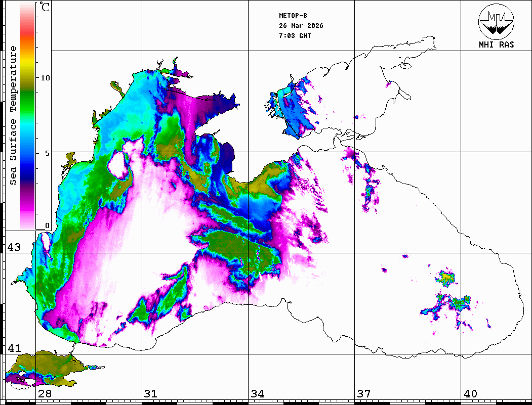Click the MHI RAS text under logo
532x405 pixels.
[x=496, y=44]
